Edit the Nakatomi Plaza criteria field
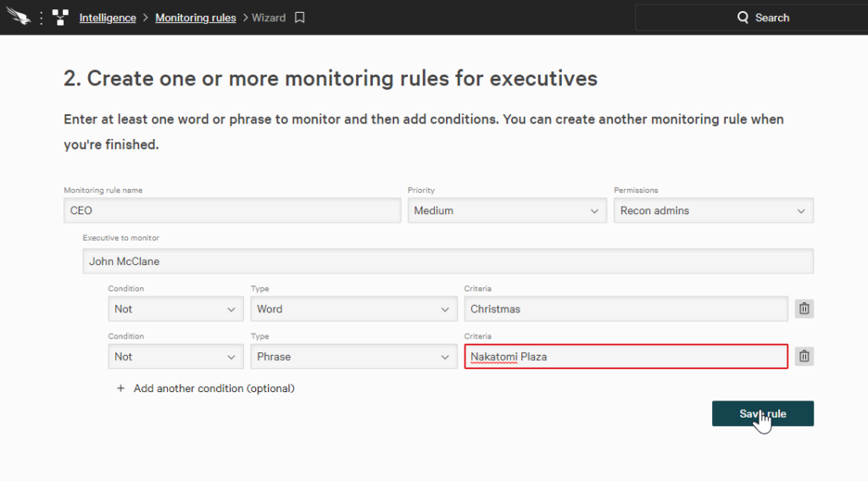 pos(626,357)
